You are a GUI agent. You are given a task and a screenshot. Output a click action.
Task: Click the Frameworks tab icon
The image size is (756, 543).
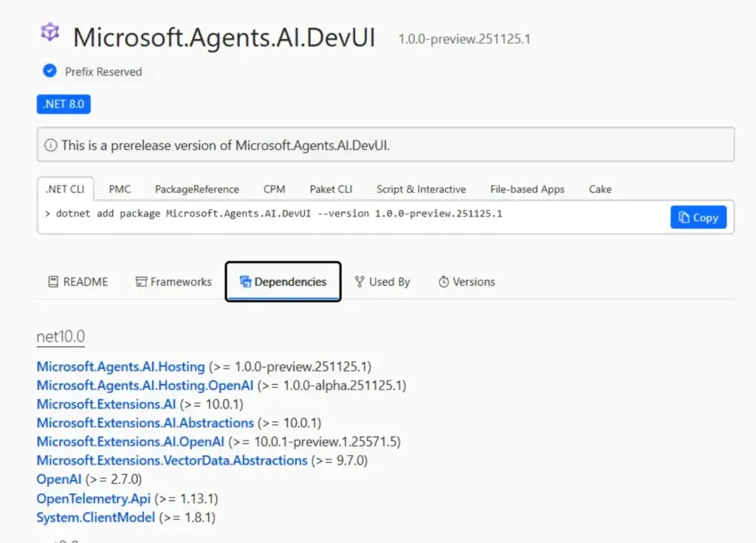[x=141, y=281]
